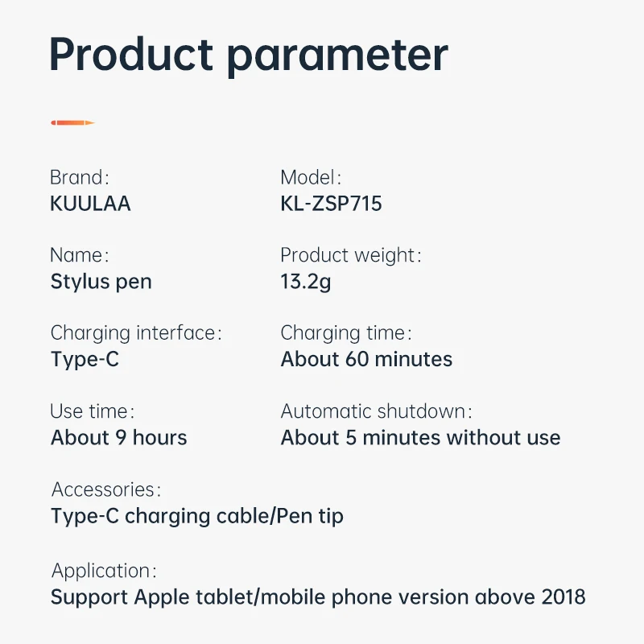
Task: Select the Type-C interface value
Action: tap(85, 359)
